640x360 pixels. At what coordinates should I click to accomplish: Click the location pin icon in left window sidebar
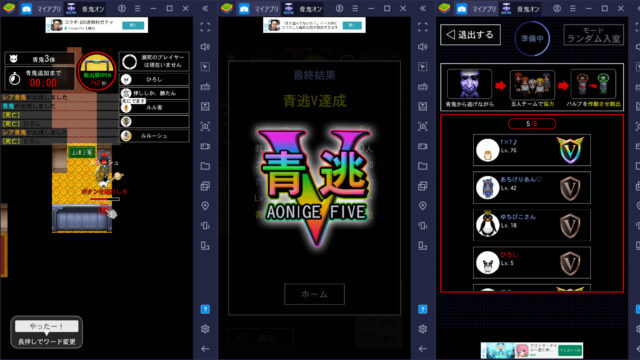(205, 206)
